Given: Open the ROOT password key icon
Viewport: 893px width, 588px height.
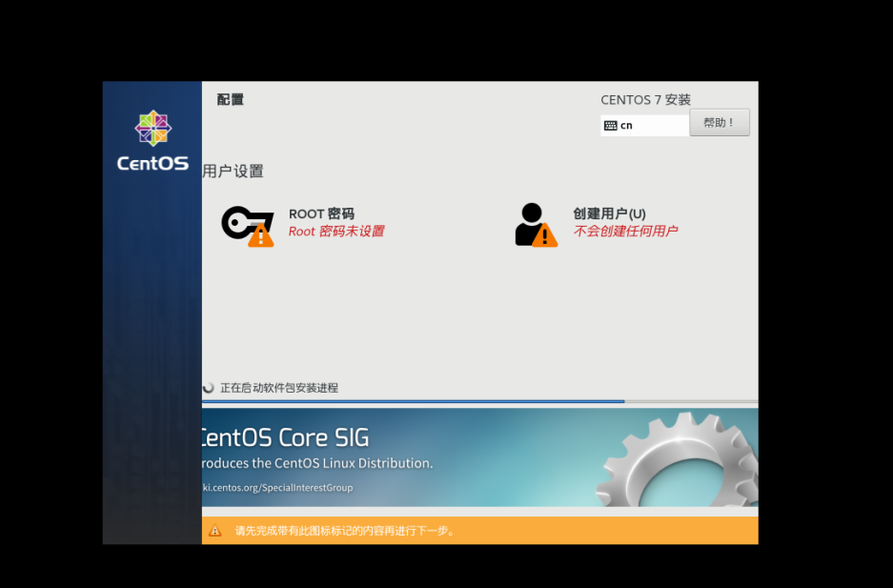Looking at the screenshot, I should point(247,226).
